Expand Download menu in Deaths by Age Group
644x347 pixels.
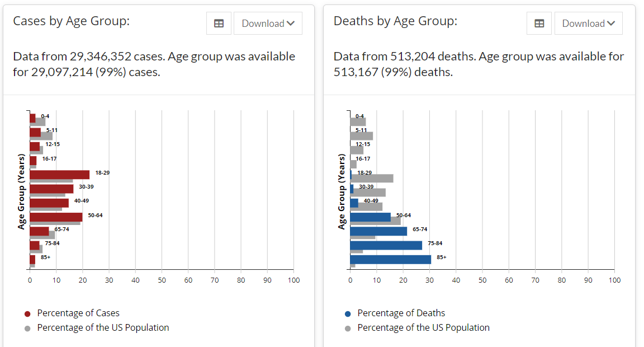pos(589,24)
